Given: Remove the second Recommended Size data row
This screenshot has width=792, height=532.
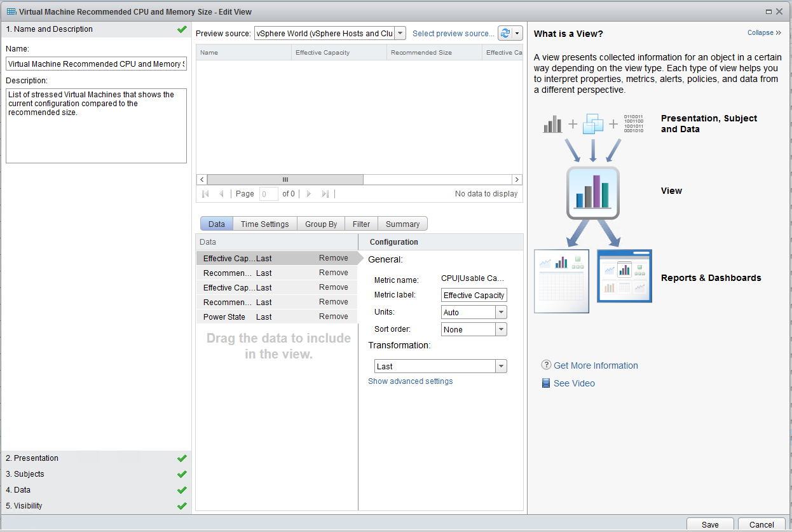Looking at the screenshot, I should [x=334, y=302].
